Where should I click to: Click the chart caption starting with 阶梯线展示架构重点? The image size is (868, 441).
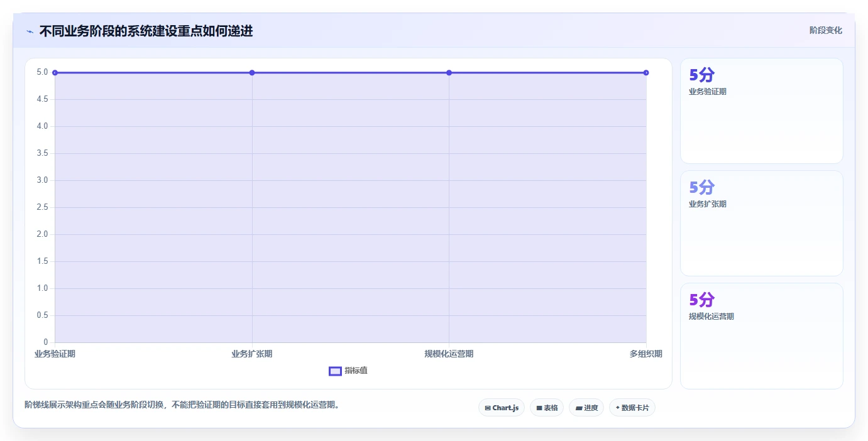[184, 405]
